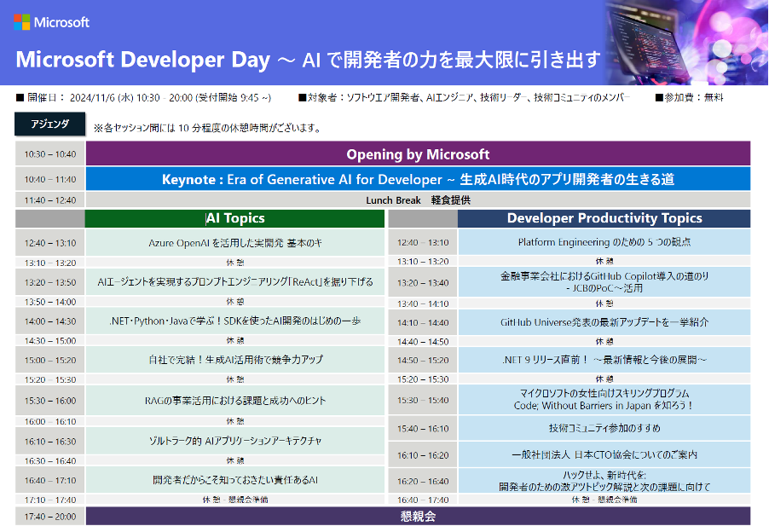Click the 10:40 – 11:40 time cell
The image size is (769, 532).
(50, 179)
